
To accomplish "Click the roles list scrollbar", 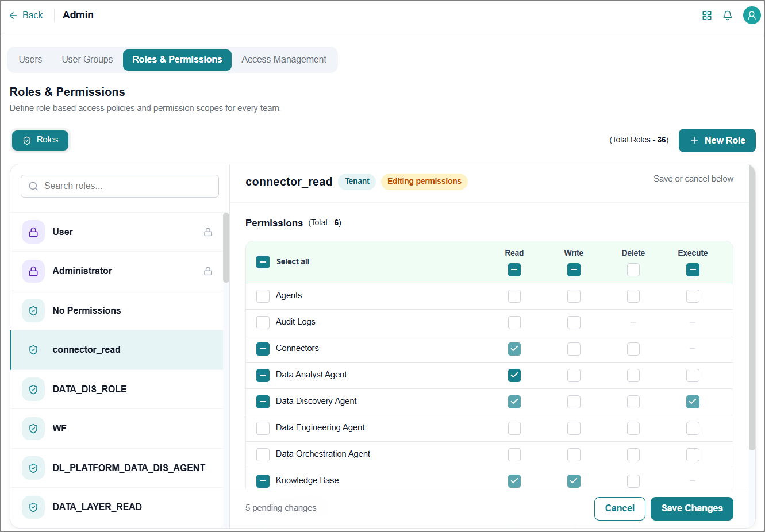I will tap(226, 248).
